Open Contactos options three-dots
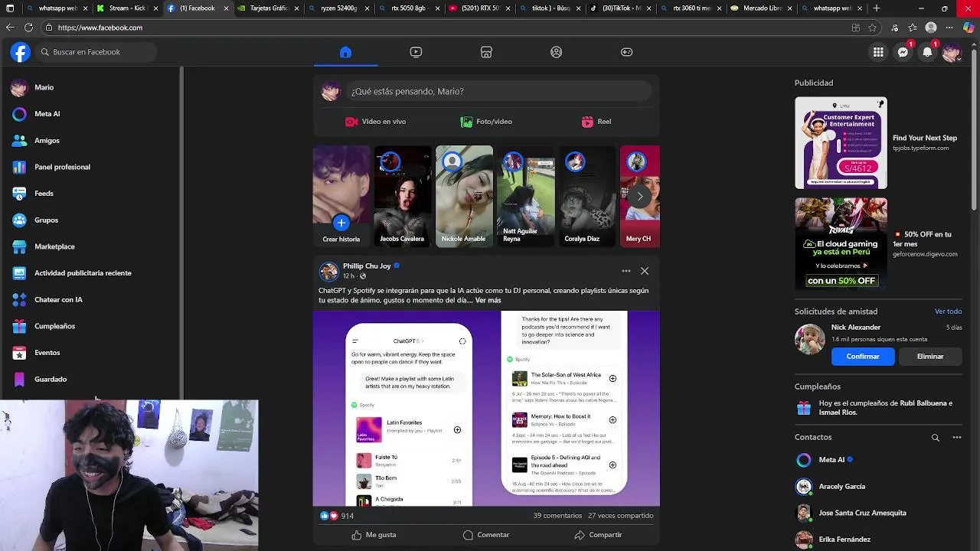This screenshot has height=551, width=980. tap(956, 438)
